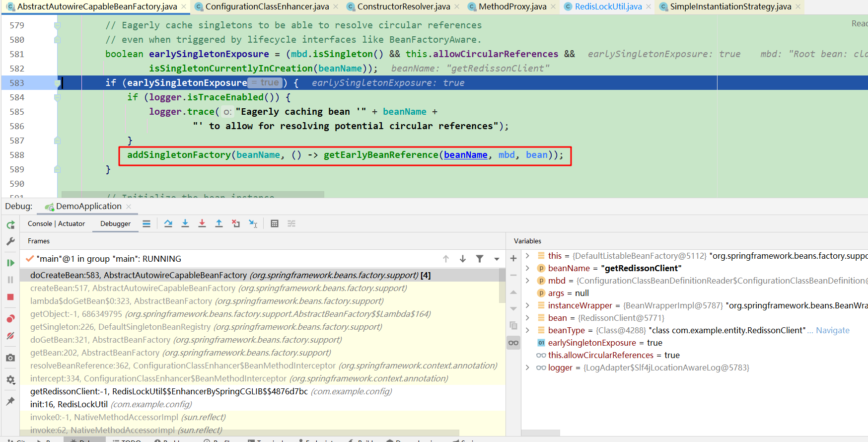Select next frame with down arrow
Image resolution: width=868 pixels, height=442 pixels.
pos(463,259)
